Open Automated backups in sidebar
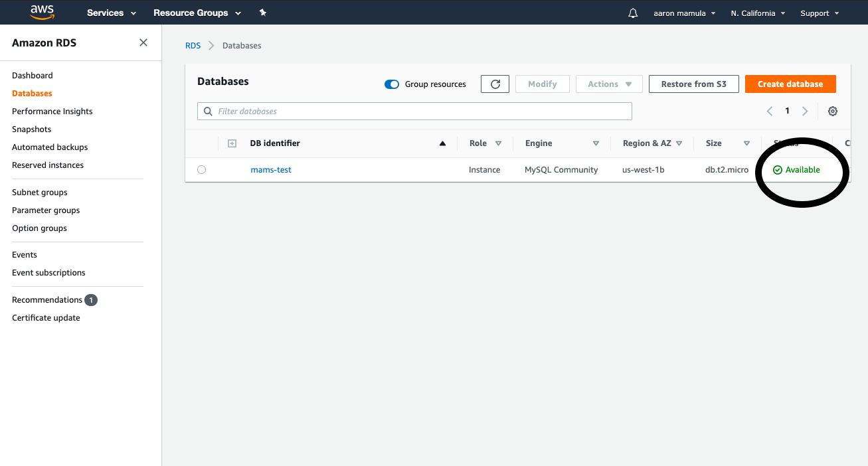The height and width of the screenshot is (466, 868). [x=50, y=147]
